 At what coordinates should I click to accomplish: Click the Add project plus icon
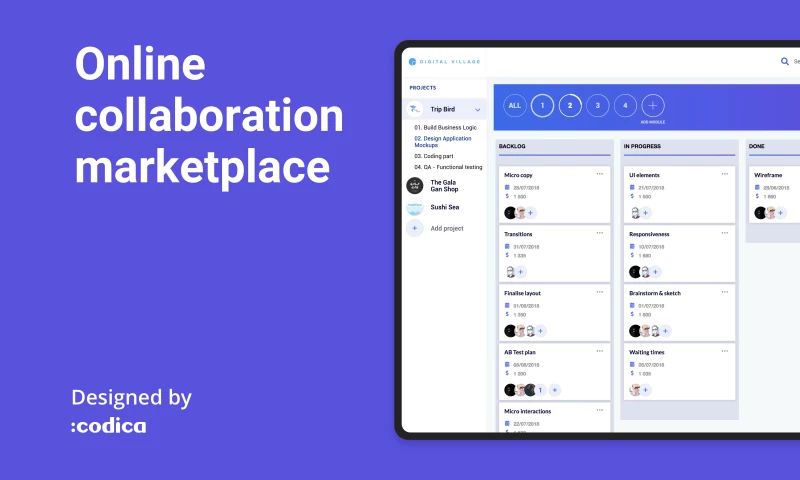(415, 228)
